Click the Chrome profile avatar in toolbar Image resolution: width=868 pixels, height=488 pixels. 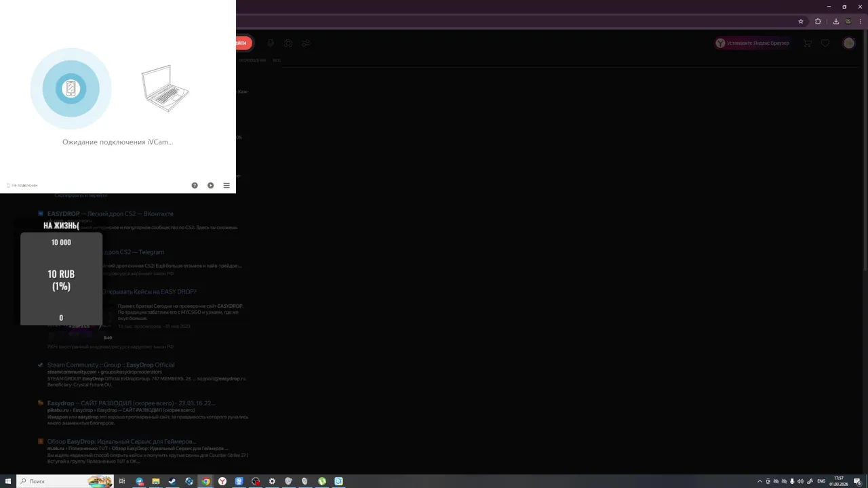tap(848, 21)
